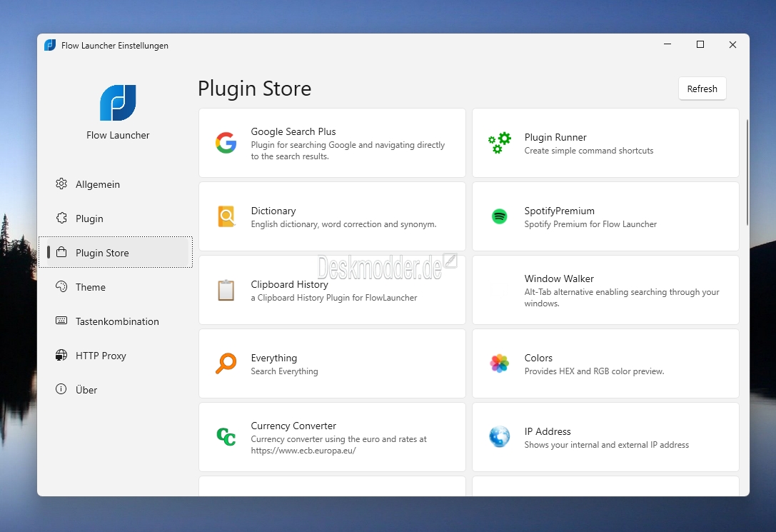Open the HTTP Proxy section
776x532 pixels.
(x=116, y=356)
